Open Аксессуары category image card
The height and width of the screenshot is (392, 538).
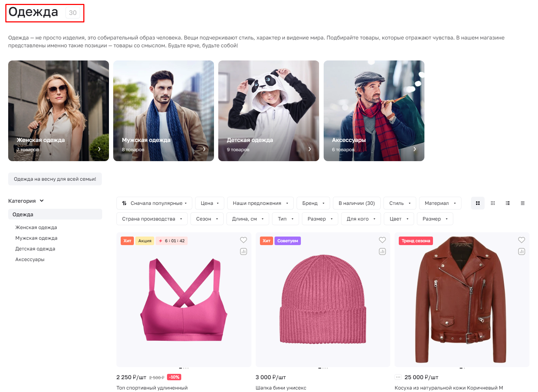[374, 111]
